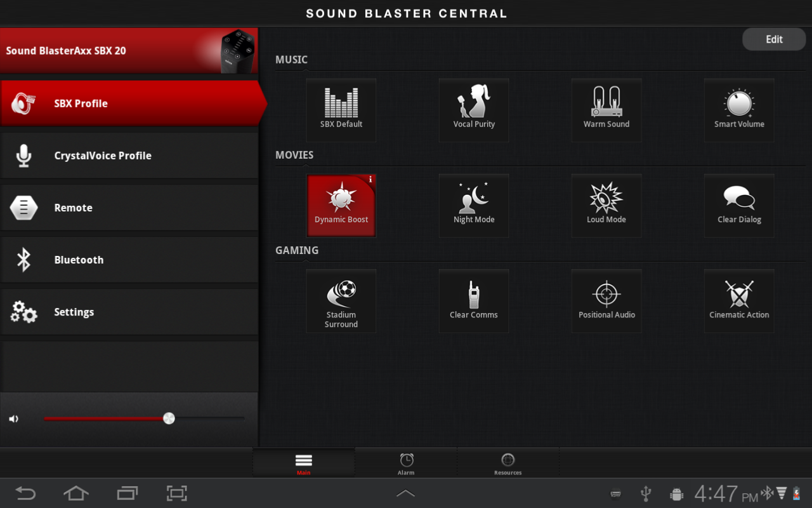Open the Bluetooth section
812x508 pixels.
tap(129, 260)
